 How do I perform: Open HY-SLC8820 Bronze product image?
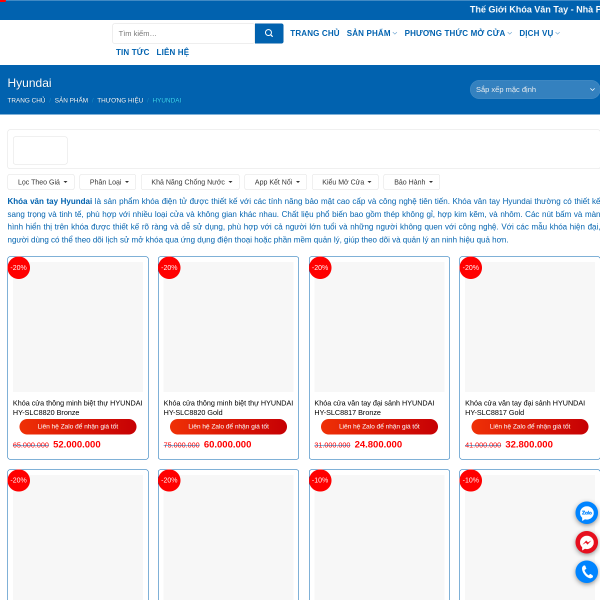coord(78,327)
